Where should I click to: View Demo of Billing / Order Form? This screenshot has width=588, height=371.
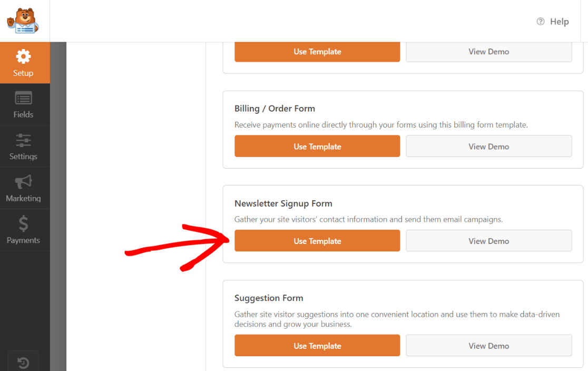click(488, 146)
